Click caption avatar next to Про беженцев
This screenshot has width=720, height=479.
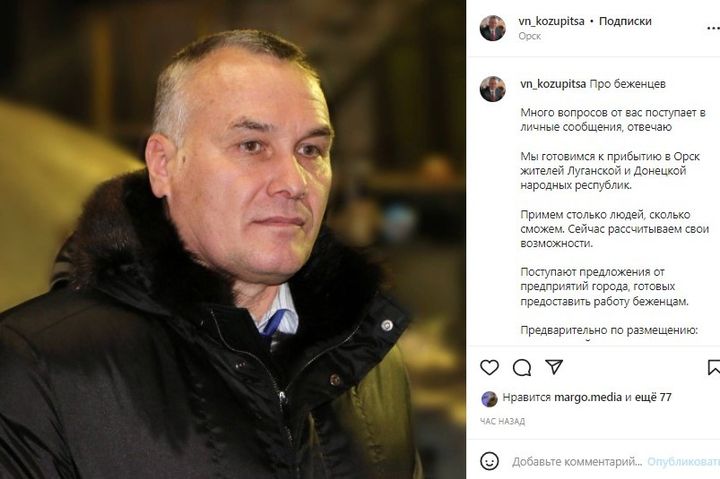coord(493,89)
